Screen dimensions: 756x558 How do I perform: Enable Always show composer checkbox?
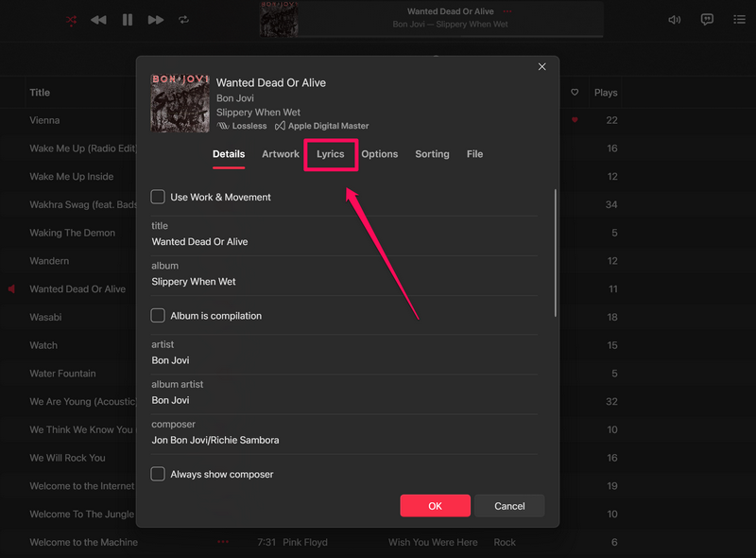(x=158, y=474)
